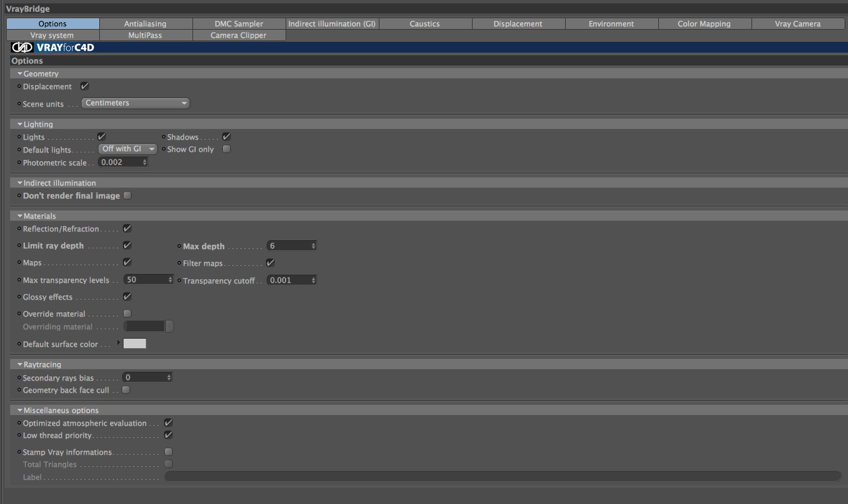The height and width of the screenshot is (504, 848).
Task: Enable Don't render final image
Action: click(127, 196)
